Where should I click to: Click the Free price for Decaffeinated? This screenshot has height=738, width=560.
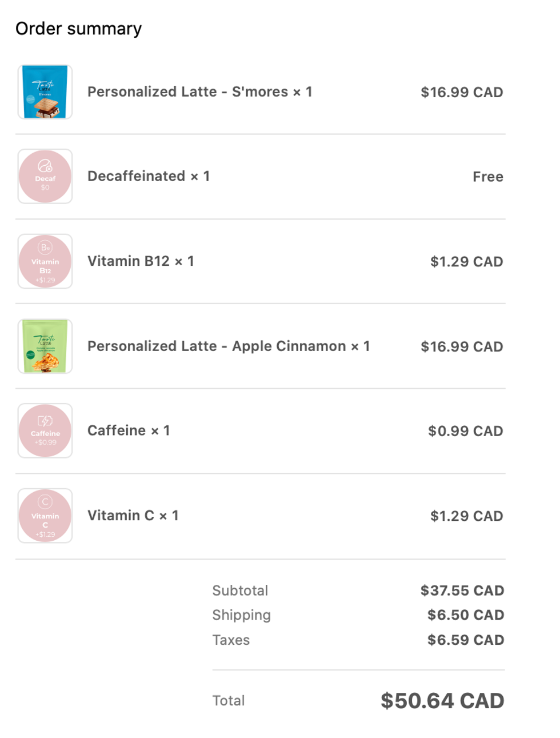pyautogui.click(x=488, y=177)
